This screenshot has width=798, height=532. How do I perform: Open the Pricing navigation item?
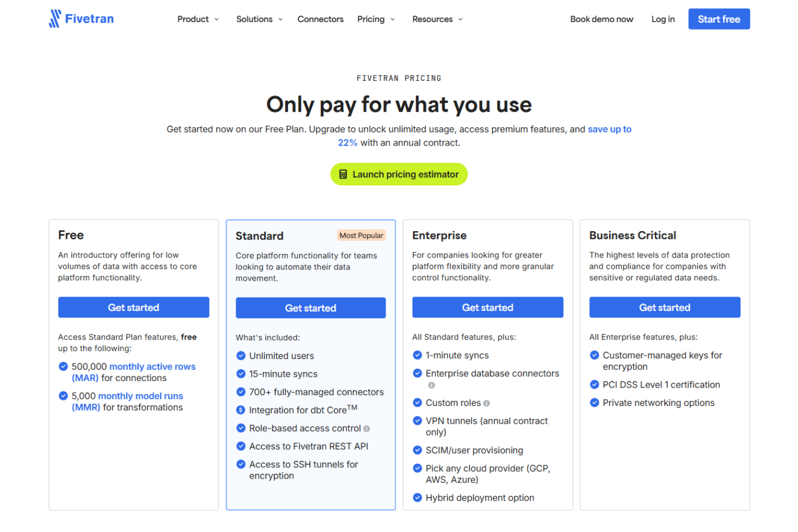tap(371, 19)
